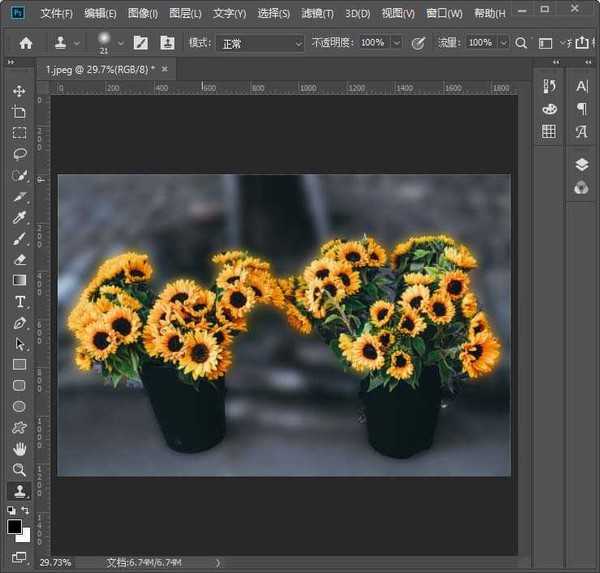Click the zoom percentage field 29.73%
600x573 pixels.
tap(55, 562)
